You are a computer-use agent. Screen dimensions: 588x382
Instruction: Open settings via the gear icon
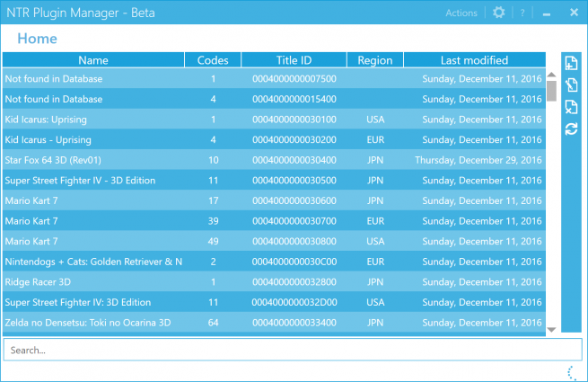pyautogui.click(x=499, y=13)
